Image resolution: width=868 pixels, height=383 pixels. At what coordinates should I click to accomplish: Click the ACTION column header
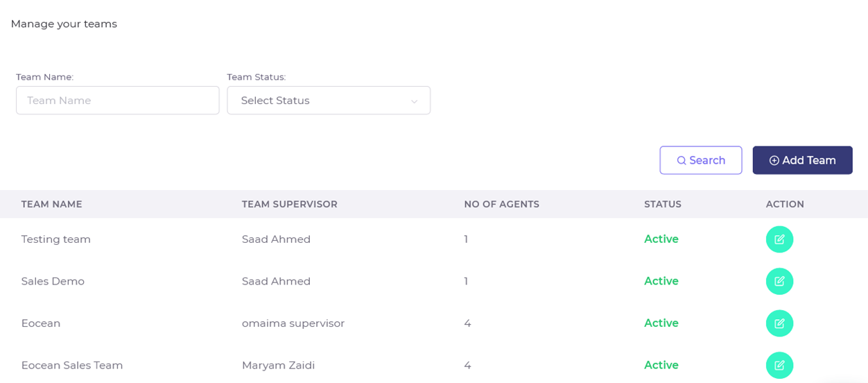(785, 204)
